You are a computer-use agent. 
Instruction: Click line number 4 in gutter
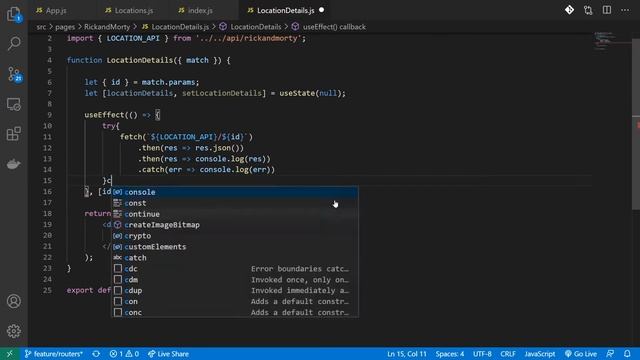coord(49,60)
